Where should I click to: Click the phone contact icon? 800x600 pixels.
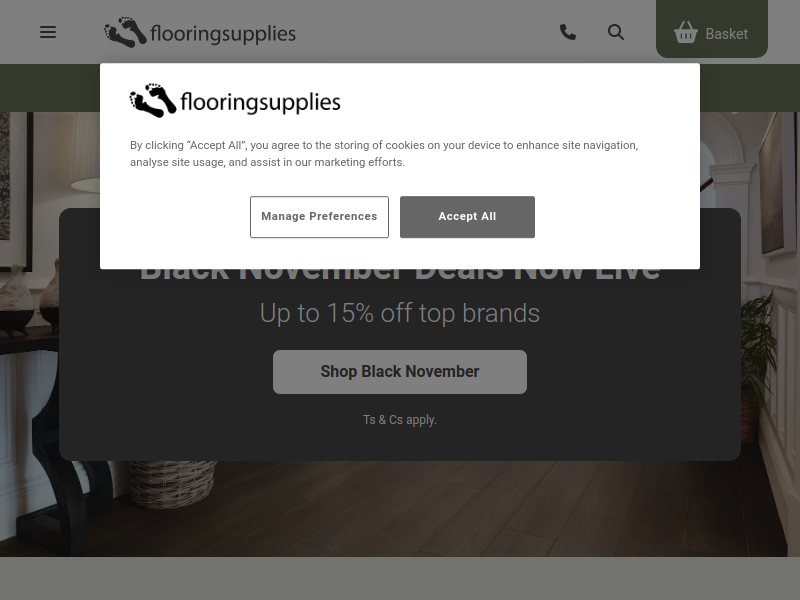pyautogui.click(x=568, y=32)
